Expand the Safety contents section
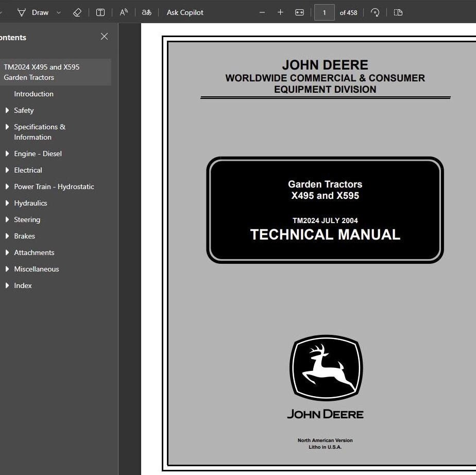This screenshot has width=476, height=475. [x=7, y=110]
